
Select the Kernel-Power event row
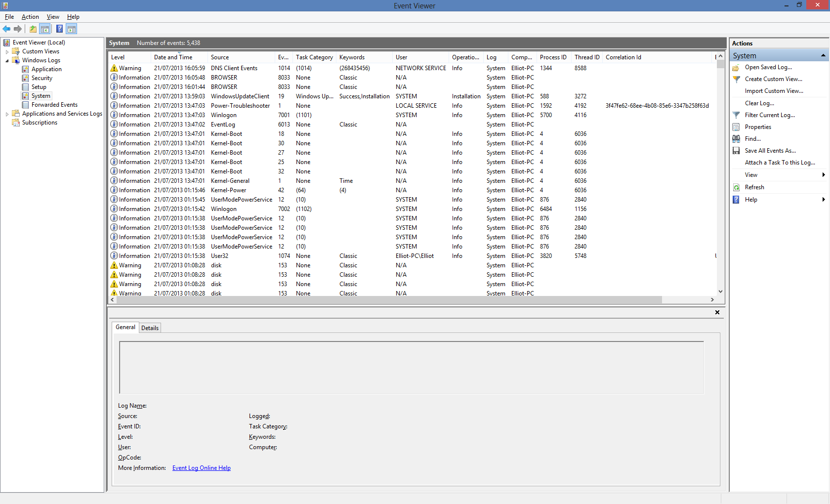[x=412, y=190]
